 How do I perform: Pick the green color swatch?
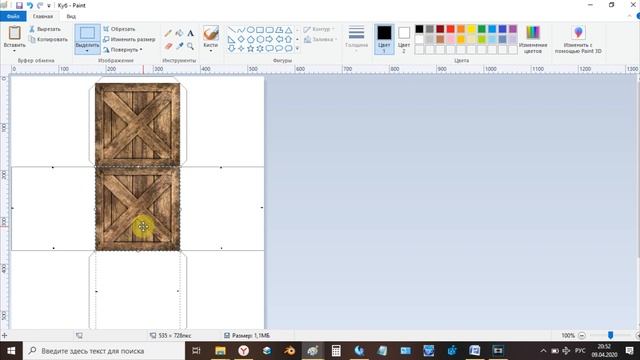click(x=482, y=29)
